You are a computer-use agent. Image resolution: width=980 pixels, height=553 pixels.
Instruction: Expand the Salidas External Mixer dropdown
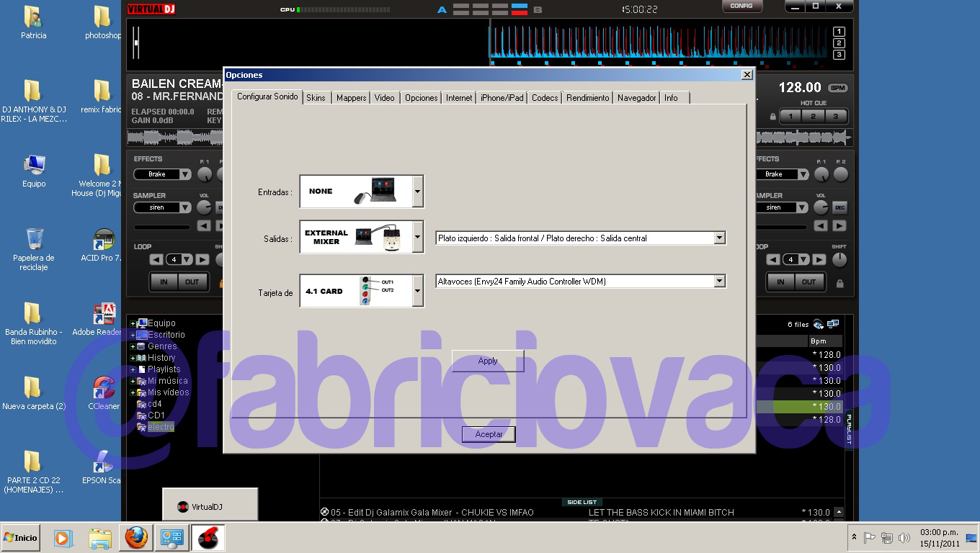click(418, 237)
